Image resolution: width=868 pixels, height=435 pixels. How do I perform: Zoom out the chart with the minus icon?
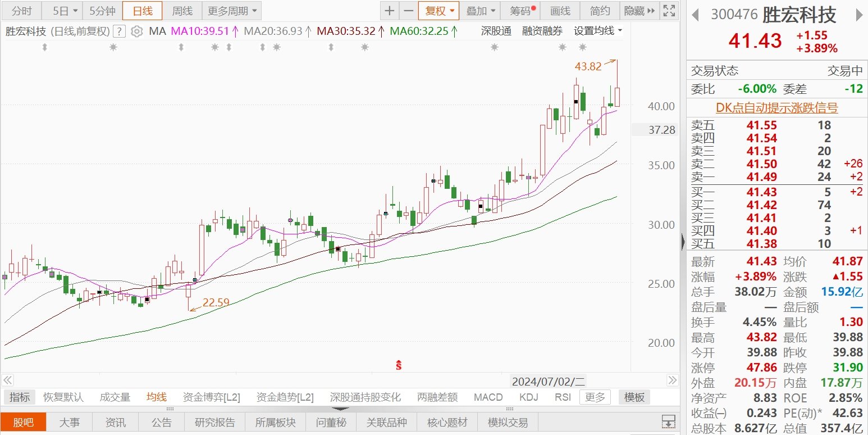tap(409, 11)
